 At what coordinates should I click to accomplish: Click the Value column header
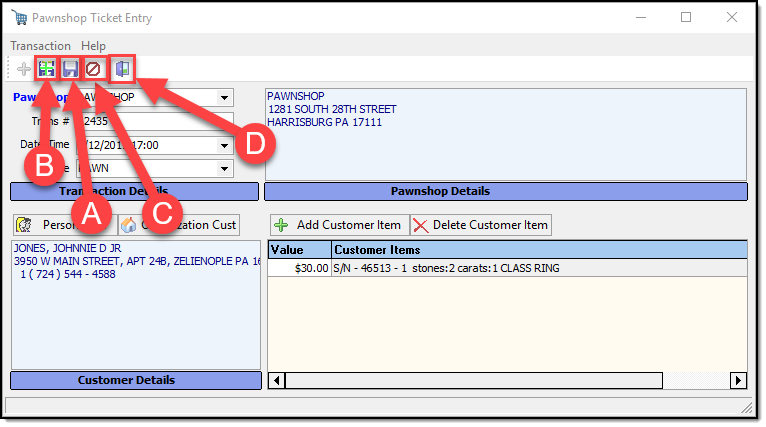[299, 249]
